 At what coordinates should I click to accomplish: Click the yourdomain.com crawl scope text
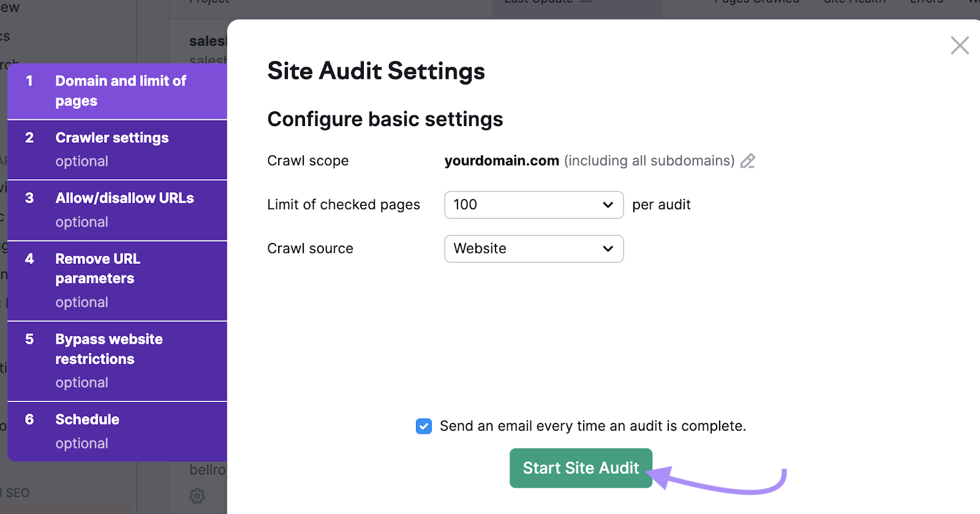coord(502,161)
